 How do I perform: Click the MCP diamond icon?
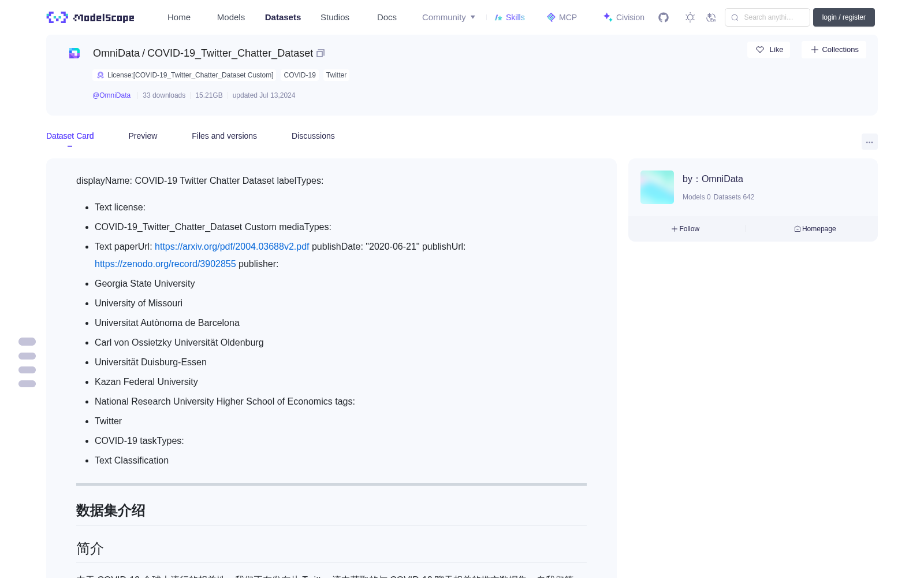tap(551, 17)
